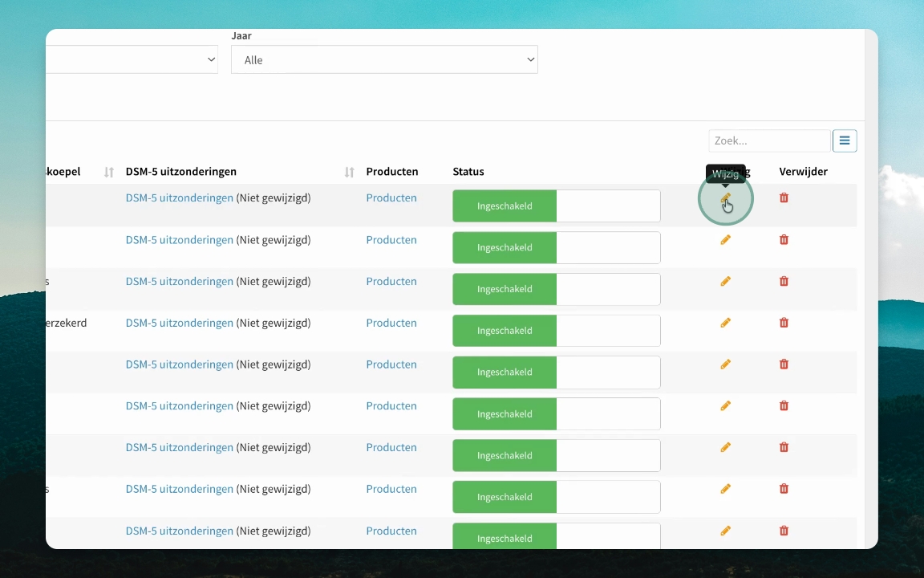Remove the sixth row with the trash icon
This screenshot has height=578, width=924.
click(784, 405)
